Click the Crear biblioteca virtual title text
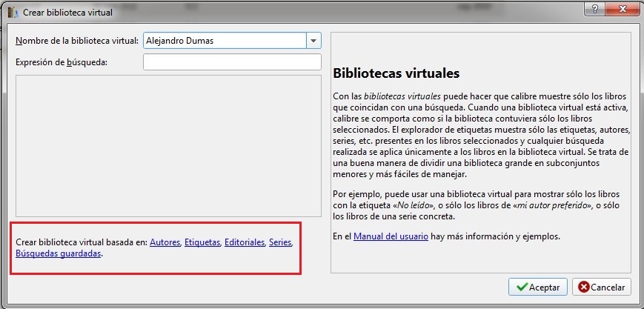Image resolution: width=644 pixels, height=309 pixels. [x=67, y=12]
